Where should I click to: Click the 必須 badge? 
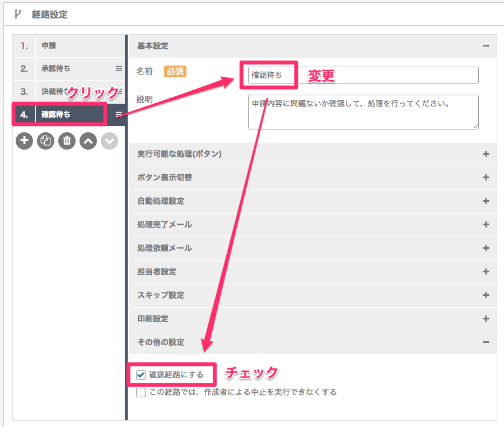point(175,71)
